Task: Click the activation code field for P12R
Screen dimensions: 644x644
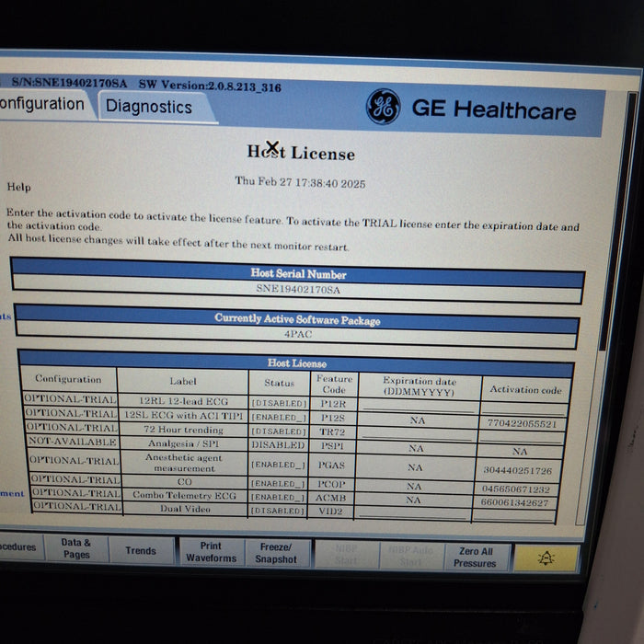Action: pyautogui.click(x=525, y=409)
